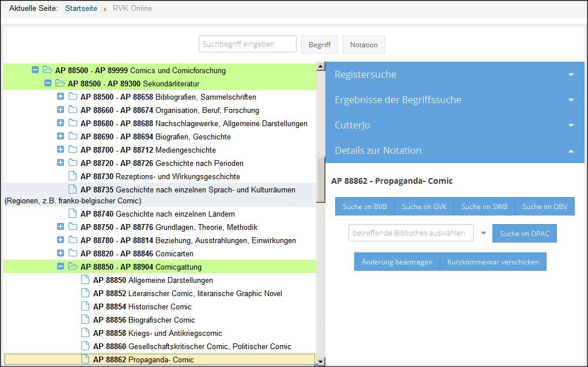
Task: Click the tree scrollbar down arrow
Action: tap(320, 362)
